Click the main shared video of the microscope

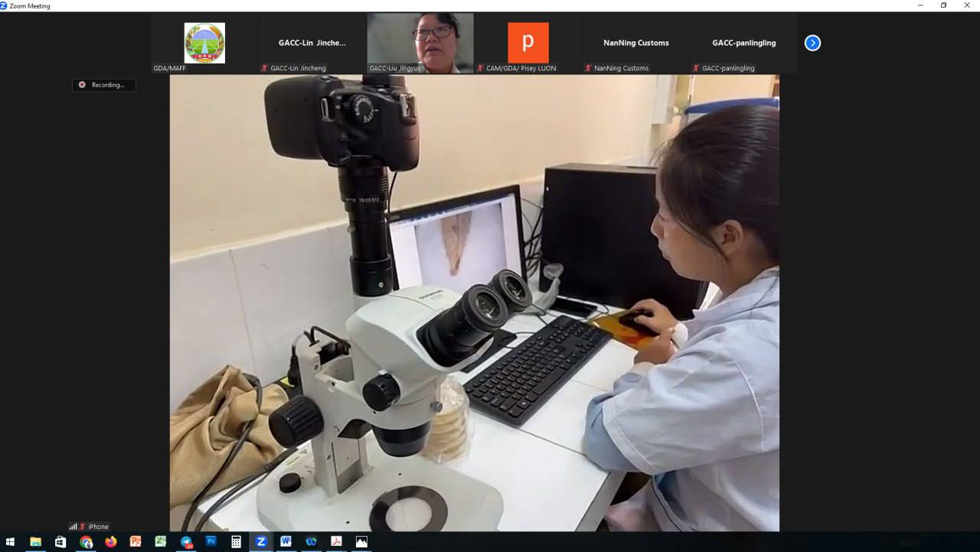(x=474, y=302)
